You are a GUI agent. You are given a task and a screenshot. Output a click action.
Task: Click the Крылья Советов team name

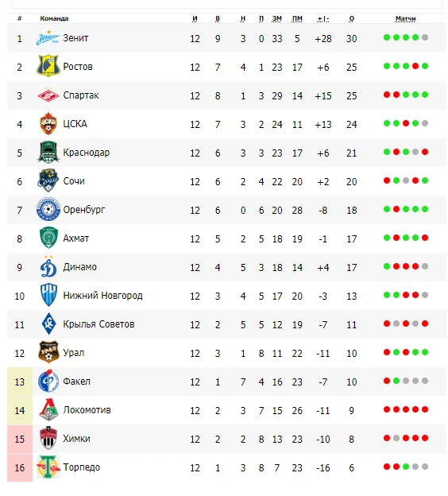click(98, 324)
